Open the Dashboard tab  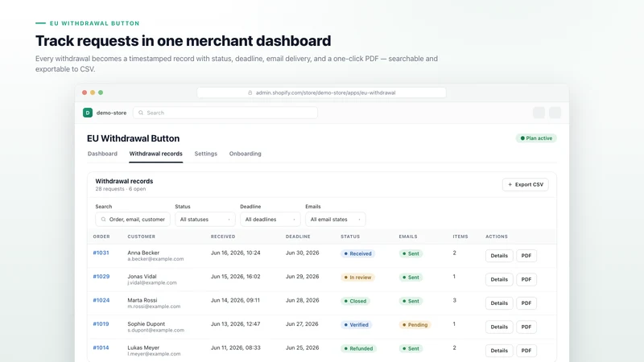102,154
